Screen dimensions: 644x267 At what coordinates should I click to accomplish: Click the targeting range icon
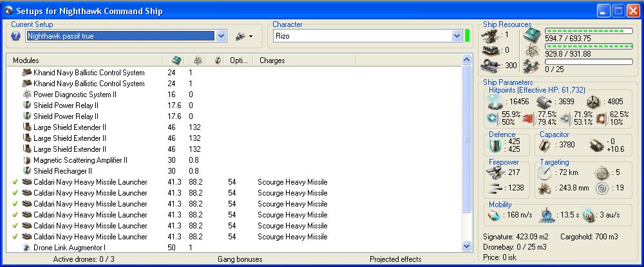pyautogui.click(x=545, y=172)
